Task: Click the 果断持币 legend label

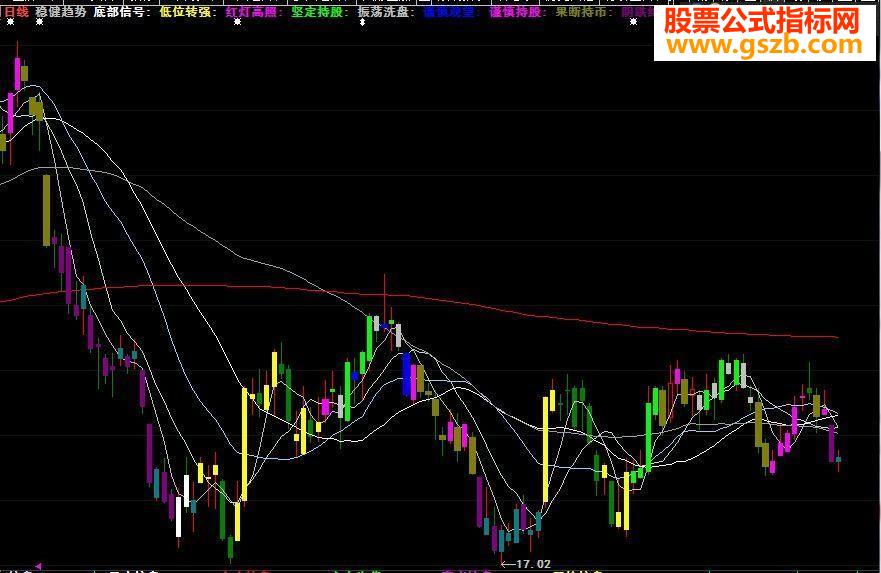Action: (582, 12)
